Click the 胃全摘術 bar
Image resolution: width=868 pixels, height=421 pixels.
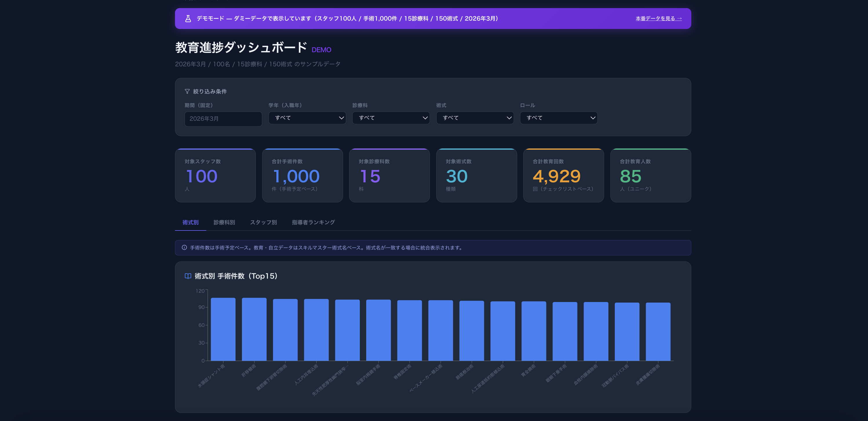pos(534,332)
